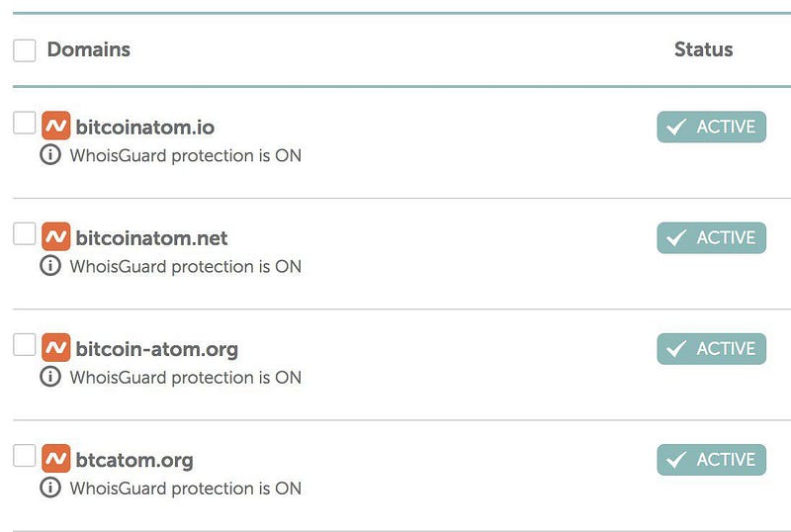Enable the btcatom.org checkbox

[x=24, y=456]
